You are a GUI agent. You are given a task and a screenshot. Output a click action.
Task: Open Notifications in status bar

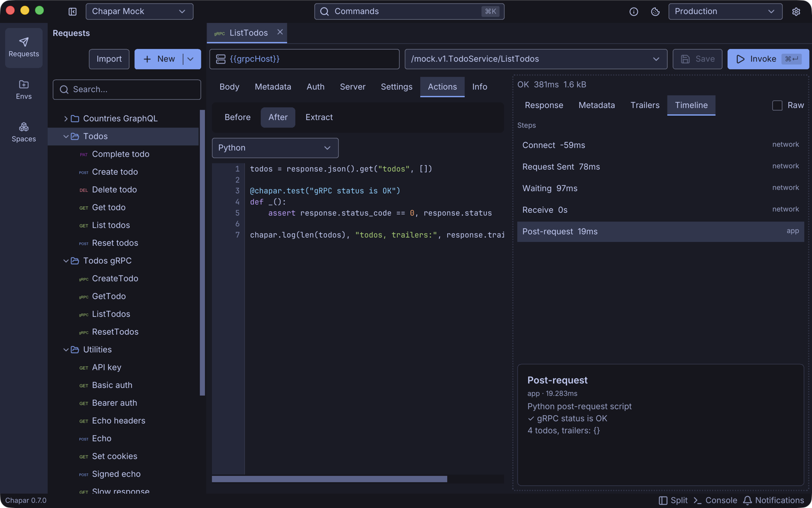[773, 500]
